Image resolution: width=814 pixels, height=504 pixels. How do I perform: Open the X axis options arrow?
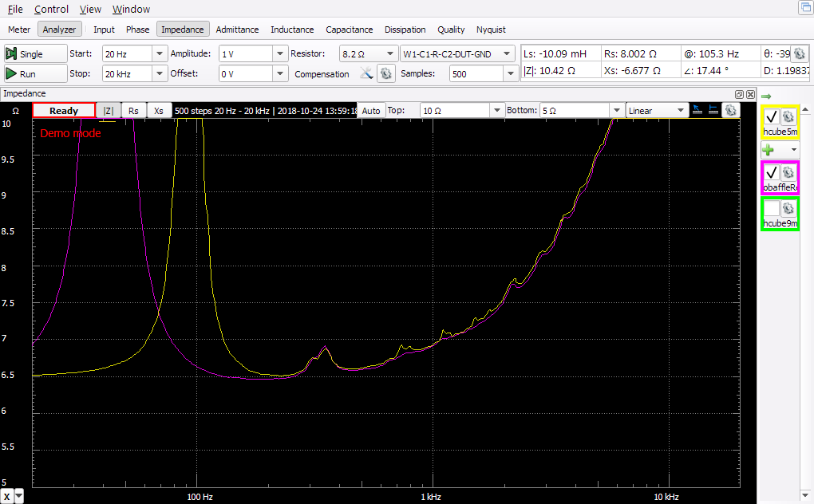pyautogui.click(x=19, y=496)
